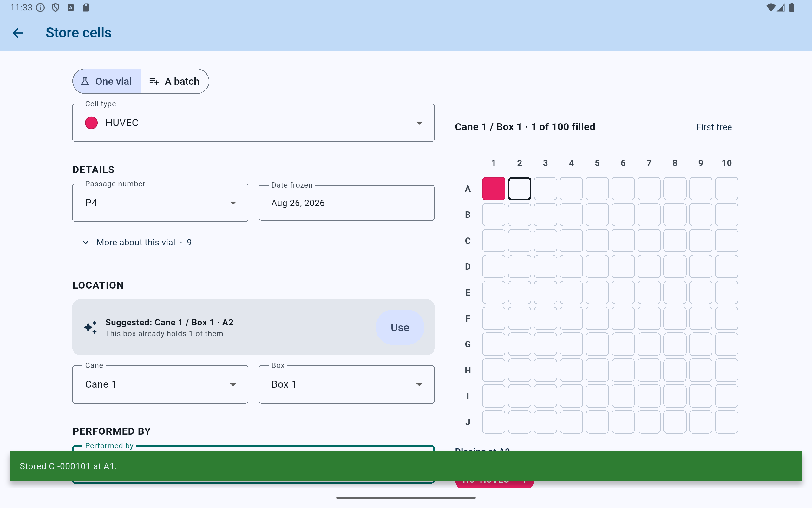Edit the Date frozen field
Image resolution: width=812 pixels, height=508 pixels.
346,203
